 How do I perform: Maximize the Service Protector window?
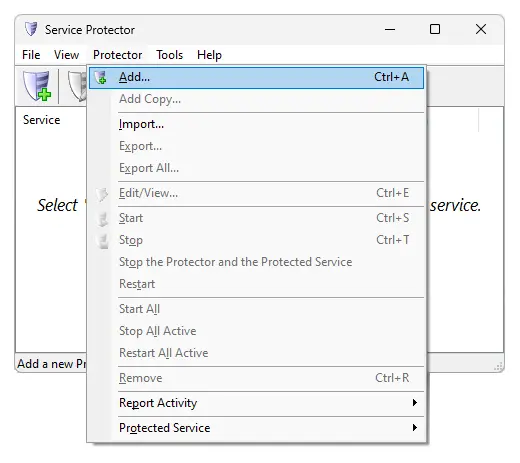tap(435, 29)
